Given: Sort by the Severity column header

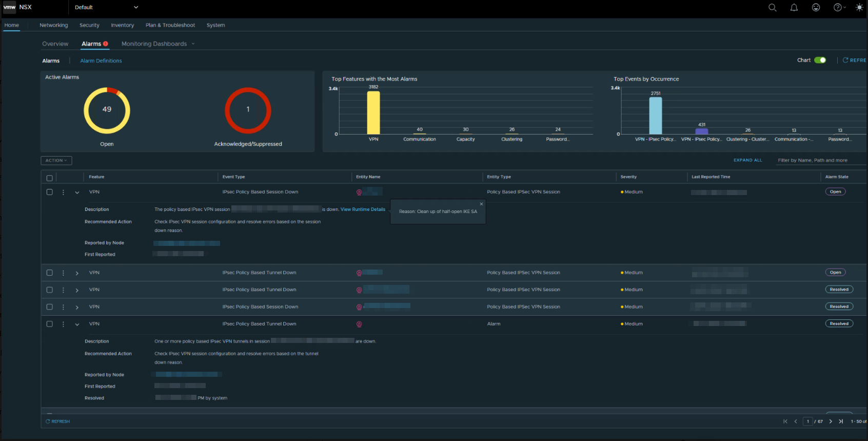Looking at the screenshot, I should (628, 177).
